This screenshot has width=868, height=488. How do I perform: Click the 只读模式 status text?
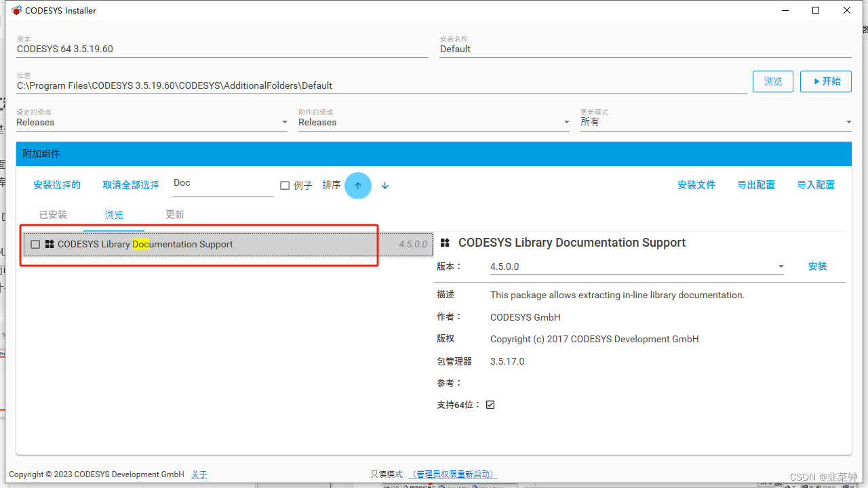coord(387,474)
